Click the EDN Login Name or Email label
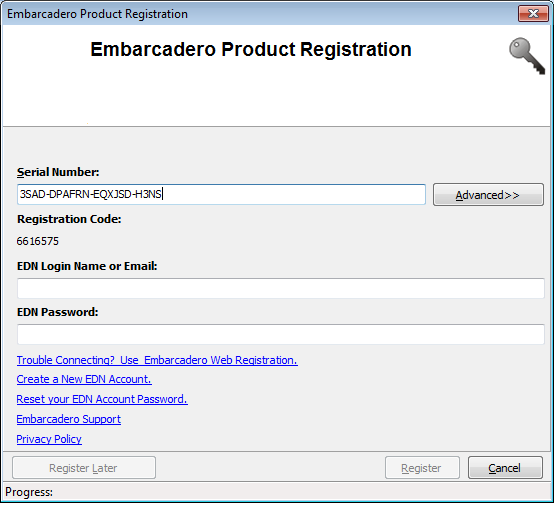The image size is (555, 505). coord(87,266)
